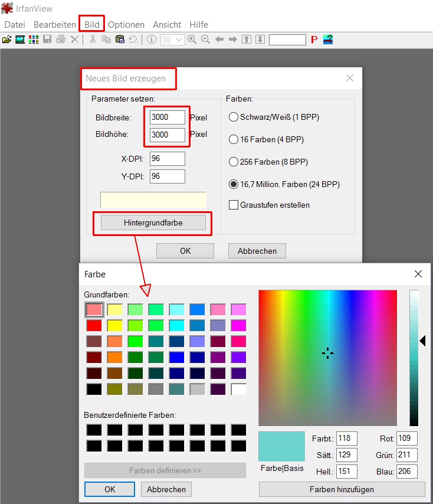The image size is (433, 504).
Task: Click the Open file folder icon
Action: [x=7, y=40]
